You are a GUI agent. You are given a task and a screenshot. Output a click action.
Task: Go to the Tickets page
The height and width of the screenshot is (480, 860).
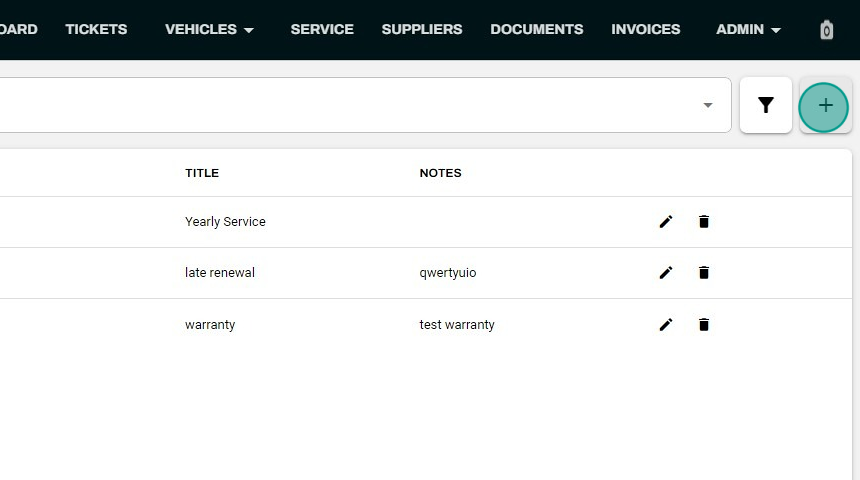[96, 29]
